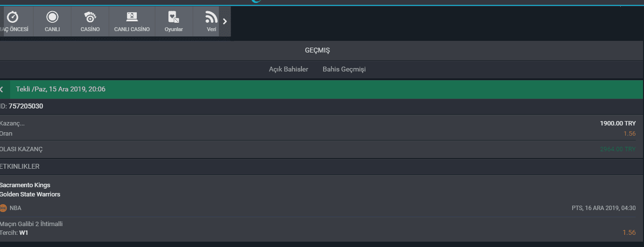644x247 pixels.
Task: Click bet ID 757205030
Action: [26, 106]
